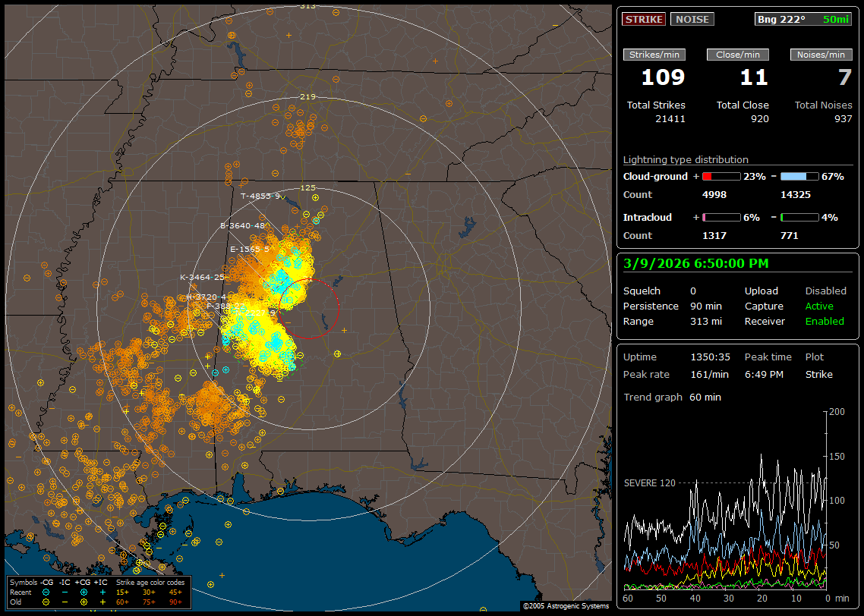Click the SEVERE 120 threshold line label

coord(649,482)
